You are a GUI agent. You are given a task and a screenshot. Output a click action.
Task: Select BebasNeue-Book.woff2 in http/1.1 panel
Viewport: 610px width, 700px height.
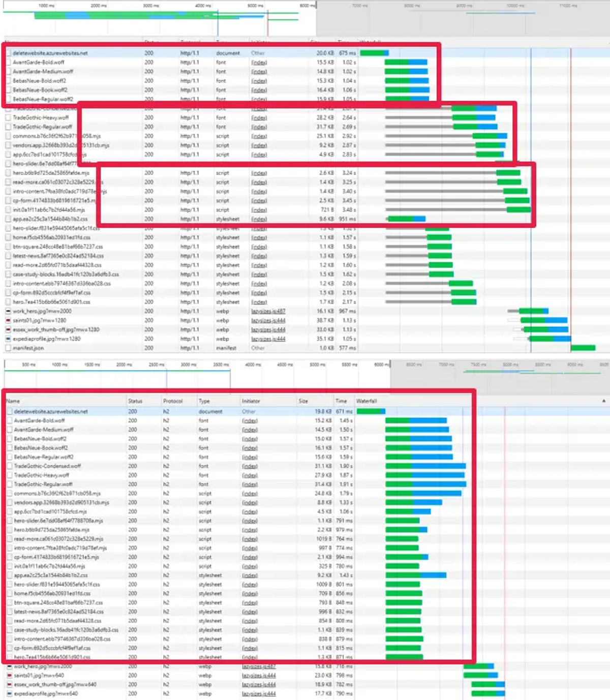40,90
